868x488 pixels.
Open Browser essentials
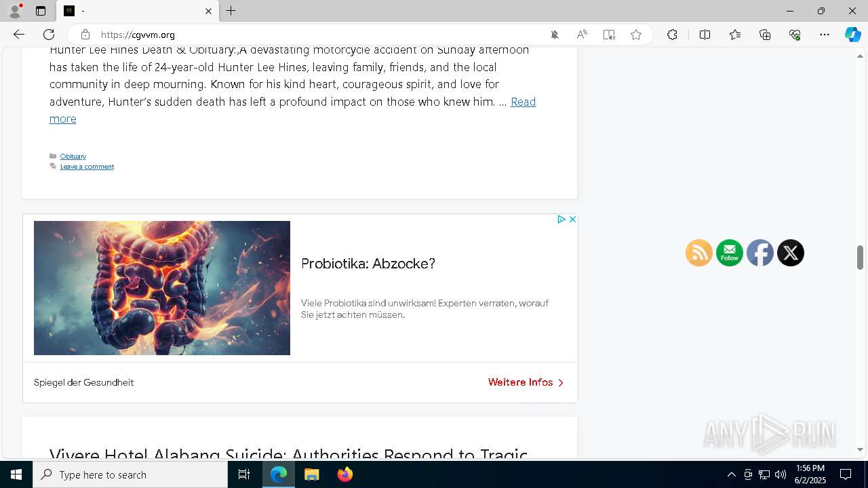pos(795,35)
